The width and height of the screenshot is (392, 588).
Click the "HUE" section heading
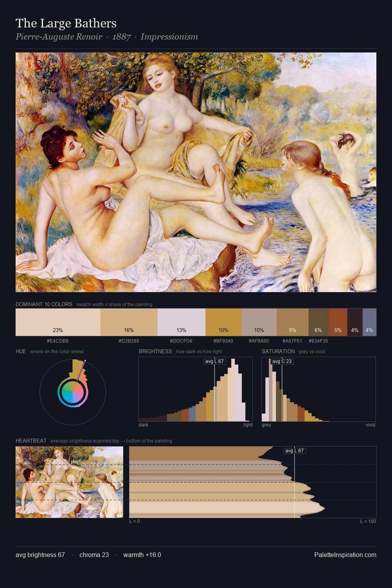(x=21, y=351)
